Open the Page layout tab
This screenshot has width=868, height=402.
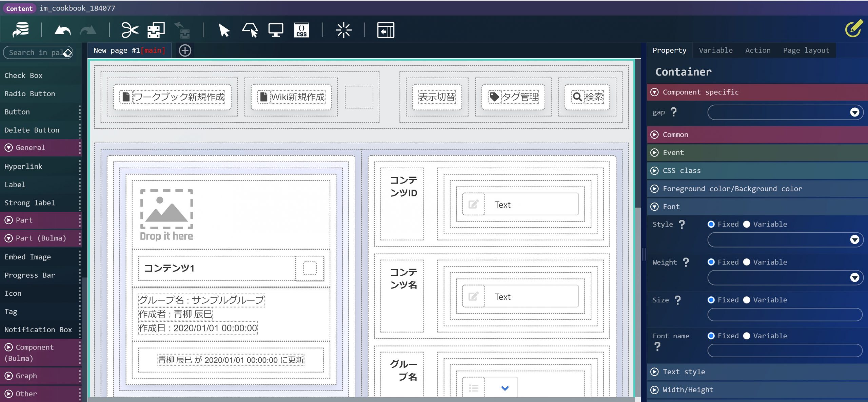806,50
